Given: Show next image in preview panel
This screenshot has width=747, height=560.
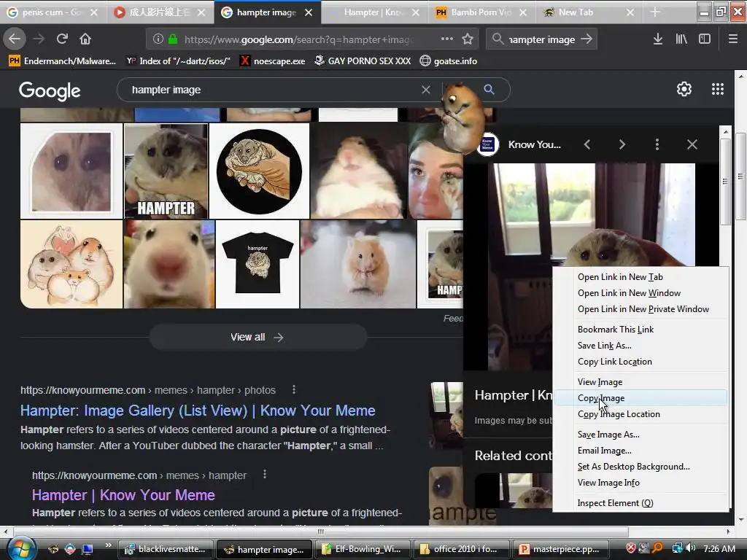Looking at the screenshot, I should click(622, 145).
